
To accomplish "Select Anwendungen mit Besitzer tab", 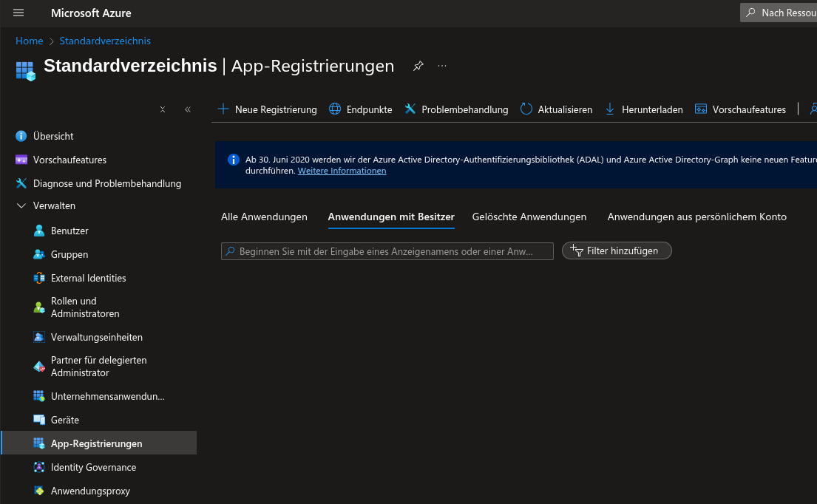I will pyautogui.click(x=391, y=217).
